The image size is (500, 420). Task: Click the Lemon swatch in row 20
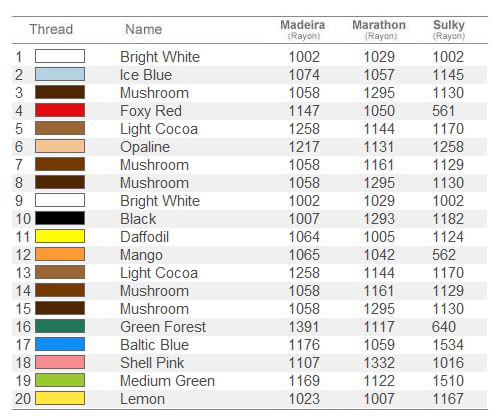(x=60, y=398)
